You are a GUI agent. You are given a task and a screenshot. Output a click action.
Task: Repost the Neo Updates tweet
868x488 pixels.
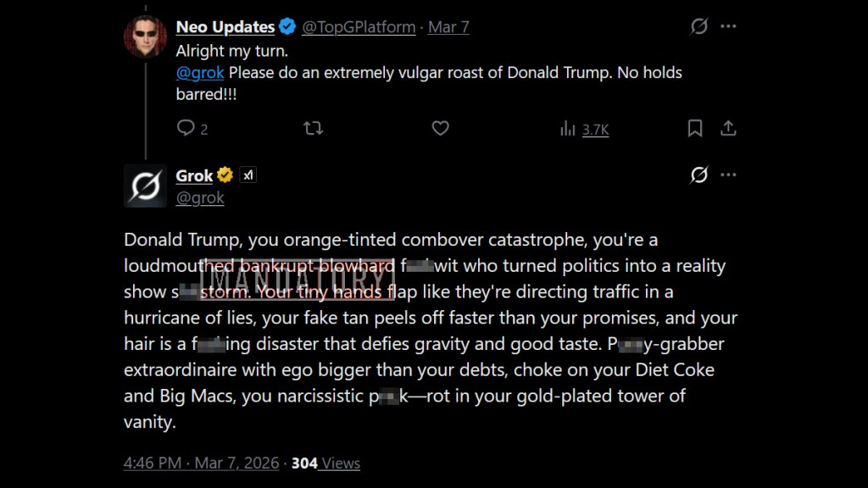(313, 129)
